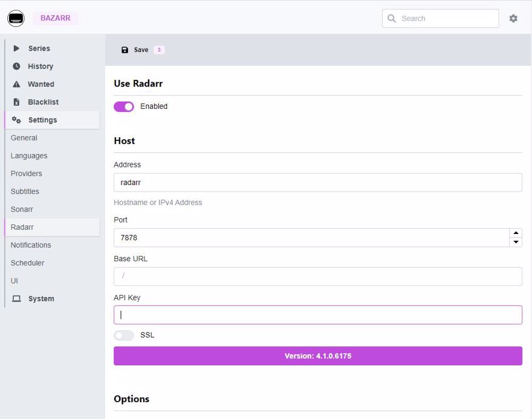Collapse the Settings sidebar section
Screen dimensions: 532x419
[x=52, y=120]
